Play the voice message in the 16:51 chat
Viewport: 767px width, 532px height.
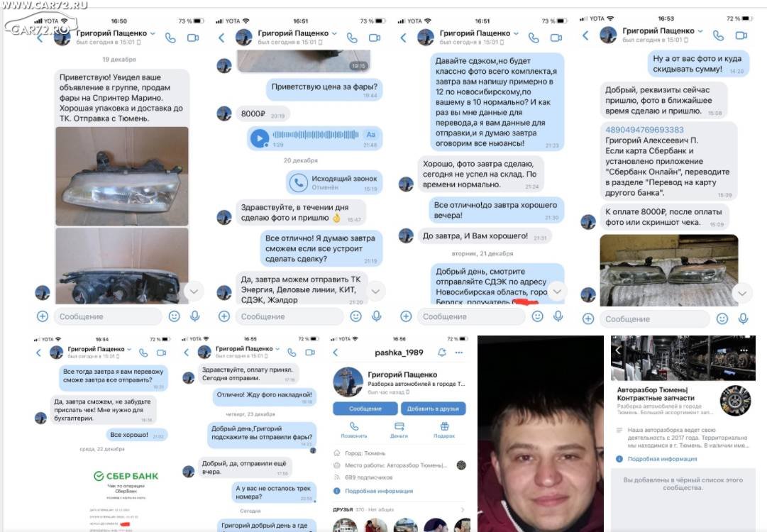[260, 138]
